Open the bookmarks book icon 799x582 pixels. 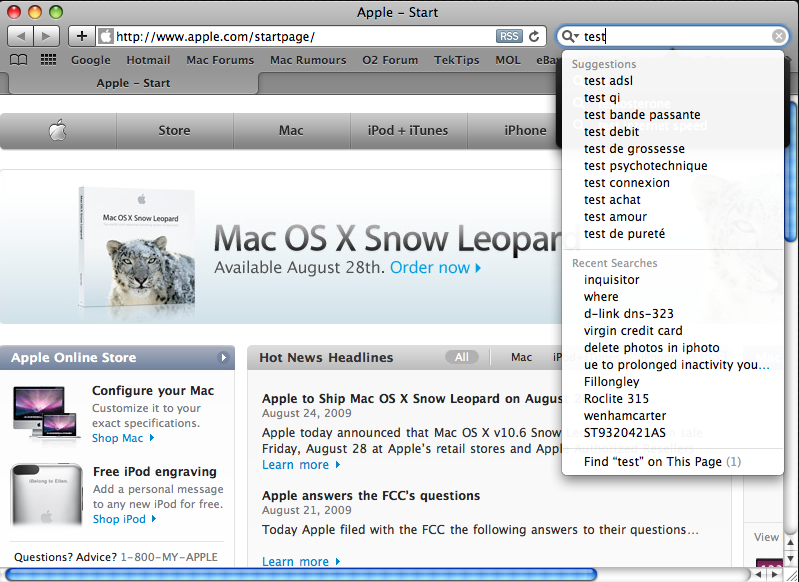pos(19,60)
